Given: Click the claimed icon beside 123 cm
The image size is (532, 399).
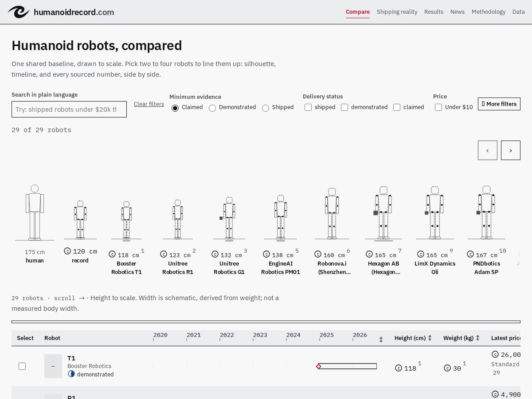Looking at the screenshot, I should pyautogui.click(x=164, y=254).
